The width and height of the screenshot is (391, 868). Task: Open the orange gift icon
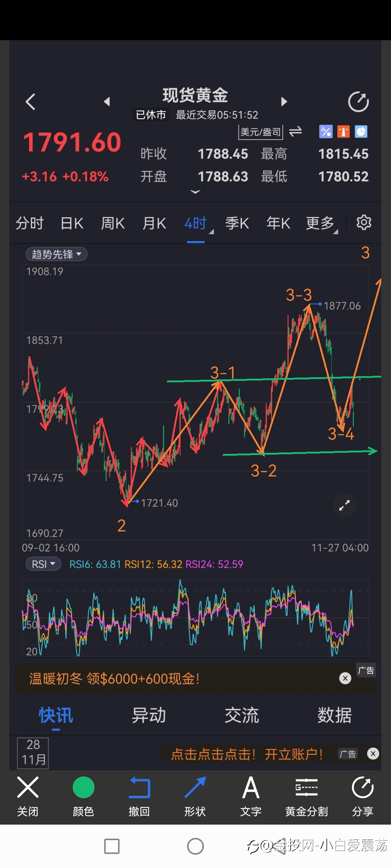343,132
